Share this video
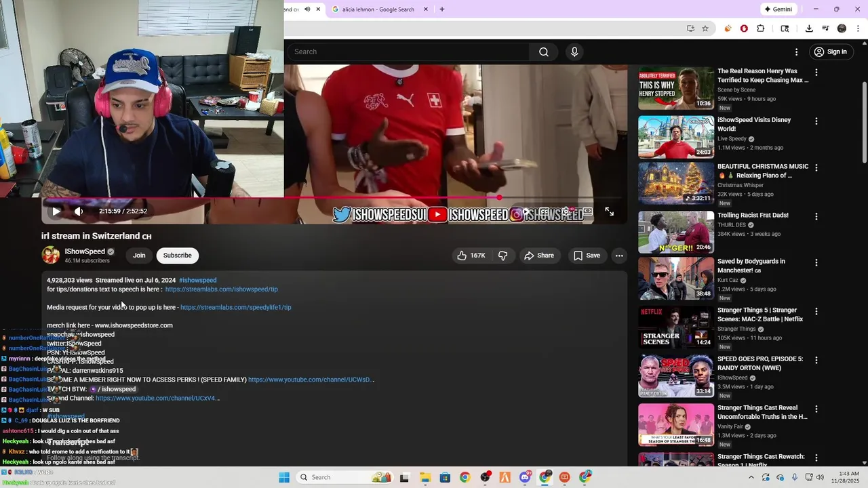This screenshot has height=488, width=868. pyautogui.click(x=539, y=256)
